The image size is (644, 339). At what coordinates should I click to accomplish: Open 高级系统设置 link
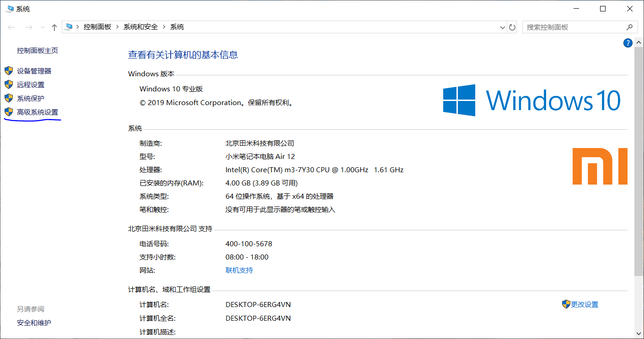point(38,112)
